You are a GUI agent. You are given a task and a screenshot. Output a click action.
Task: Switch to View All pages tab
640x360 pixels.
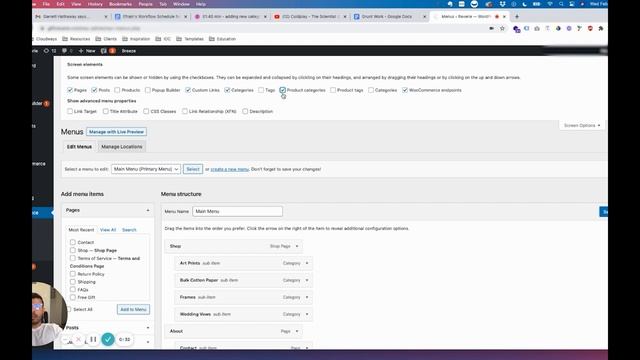[108, 230]
